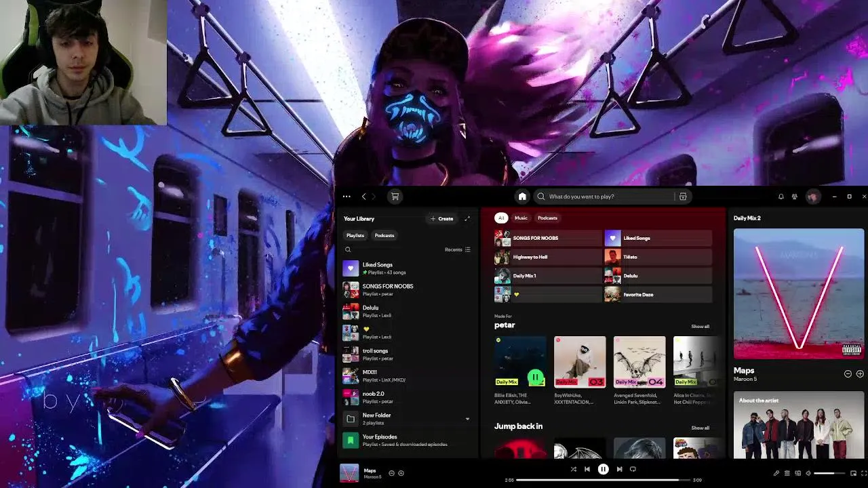Open the user profile avatar menu
Viewport: 868px width, 488px height.
812,197
